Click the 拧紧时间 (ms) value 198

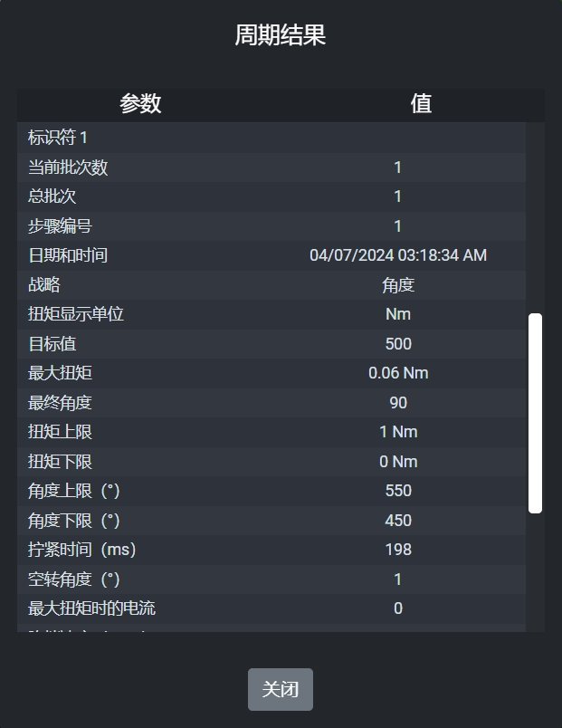(398, 550)
